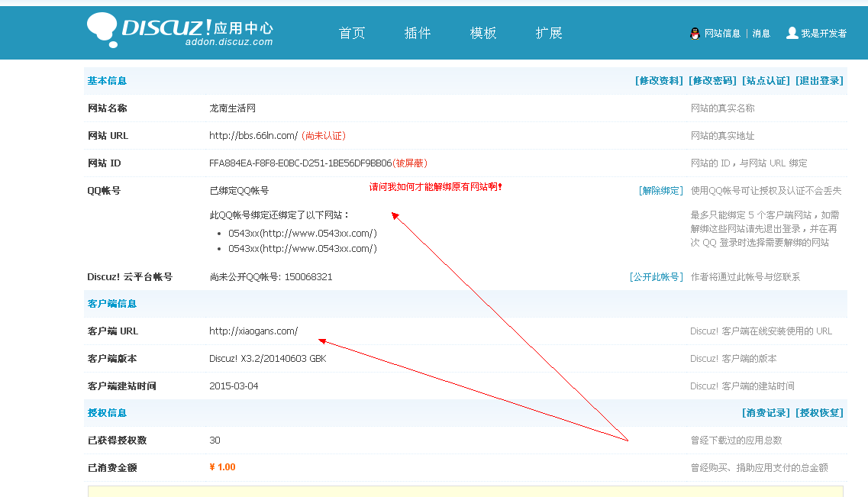Click the [站点认证] link
The image size is (868, 497).
tap(766, 81)
